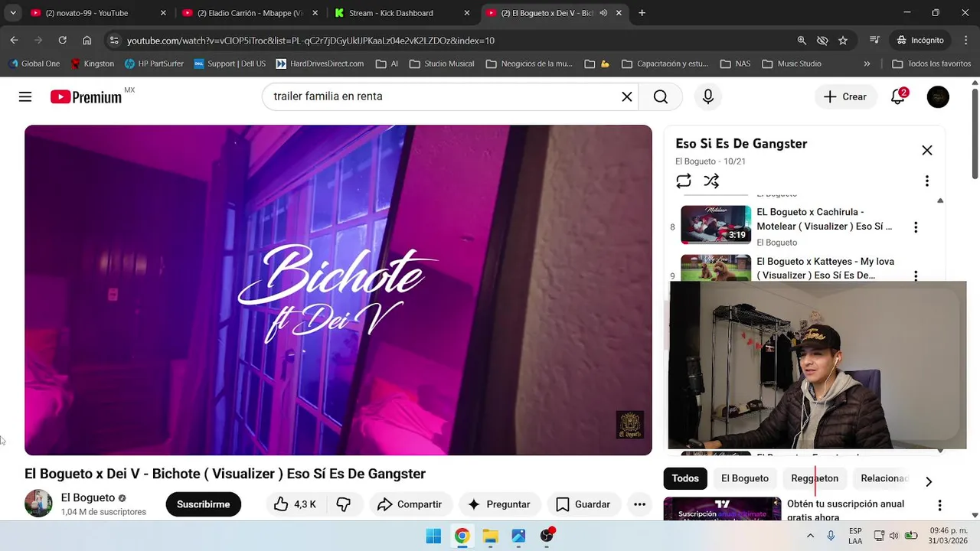Mute the El Bogueto tab audio icon
This screenshot has height=551, width=980.
tap(603, 13)
